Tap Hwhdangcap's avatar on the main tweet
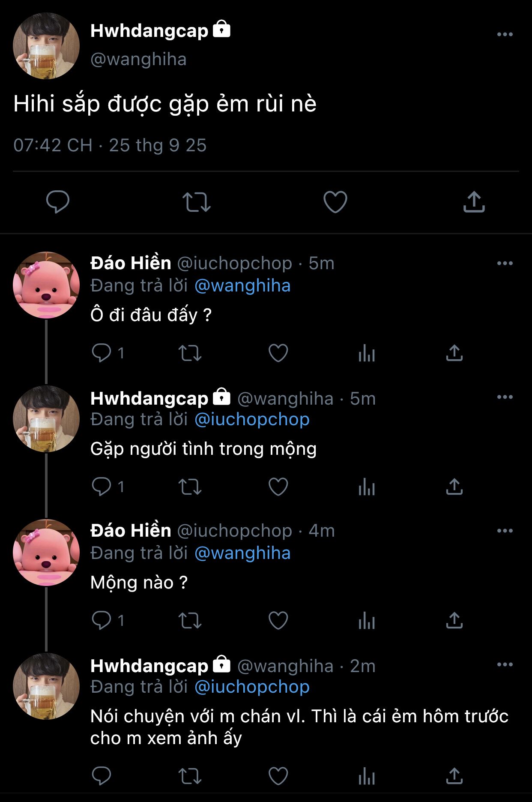Image resolution: width=532 pixels, height=802 pixels. 46,46
